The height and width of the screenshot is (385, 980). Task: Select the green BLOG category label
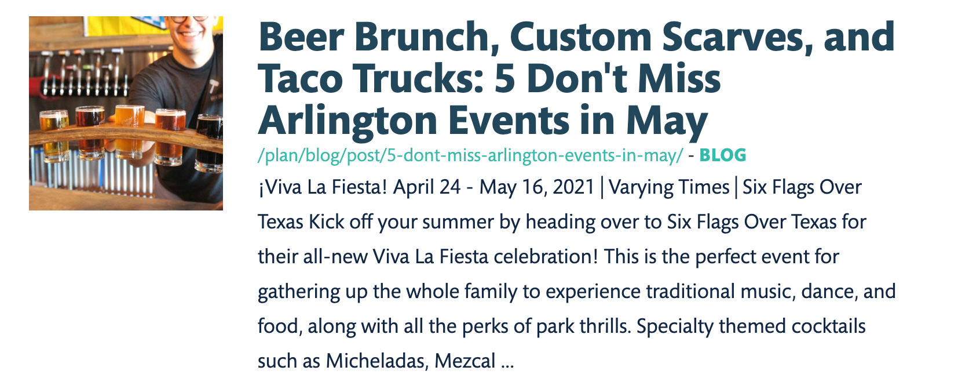(722, 155)
